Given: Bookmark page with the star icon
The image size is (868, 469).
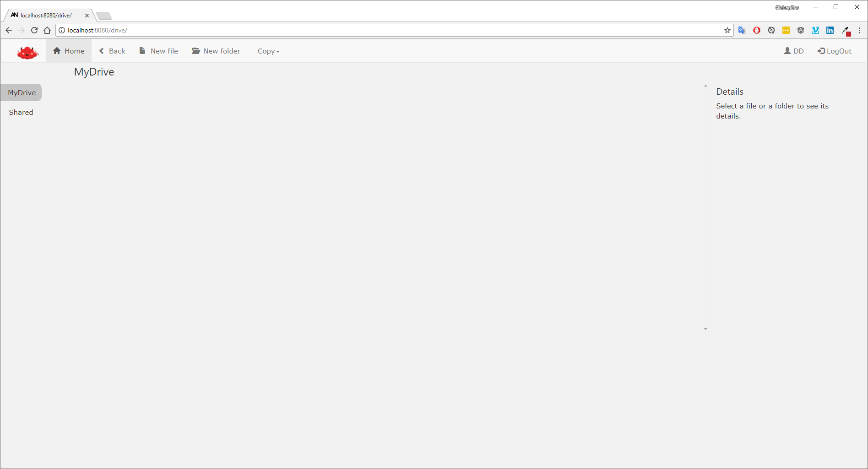Looking at the screenshot, I should pos(727,30).
